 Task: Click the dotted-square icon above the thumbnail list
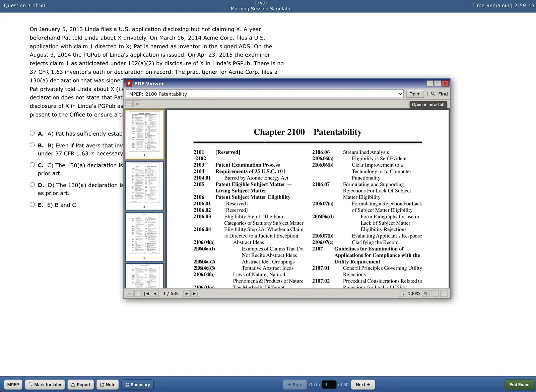pos(129,104)
